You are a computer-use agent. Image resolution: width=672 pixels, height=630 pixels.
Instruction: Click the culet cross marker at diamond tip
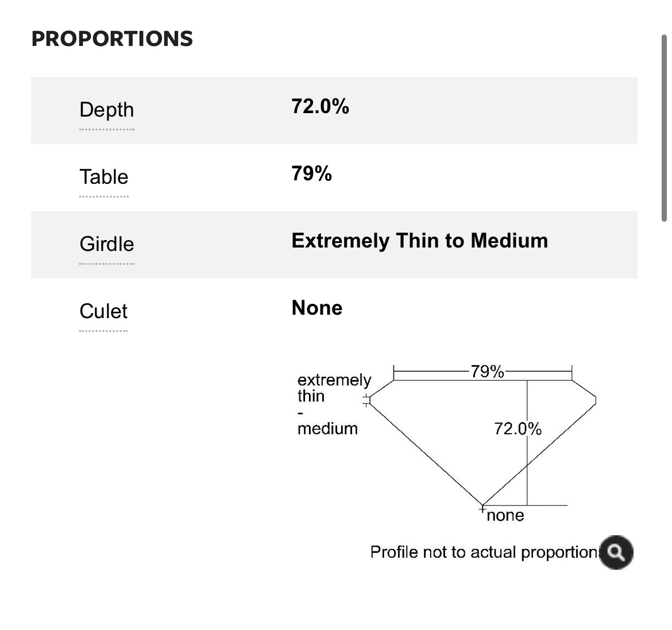click(483, 508)
